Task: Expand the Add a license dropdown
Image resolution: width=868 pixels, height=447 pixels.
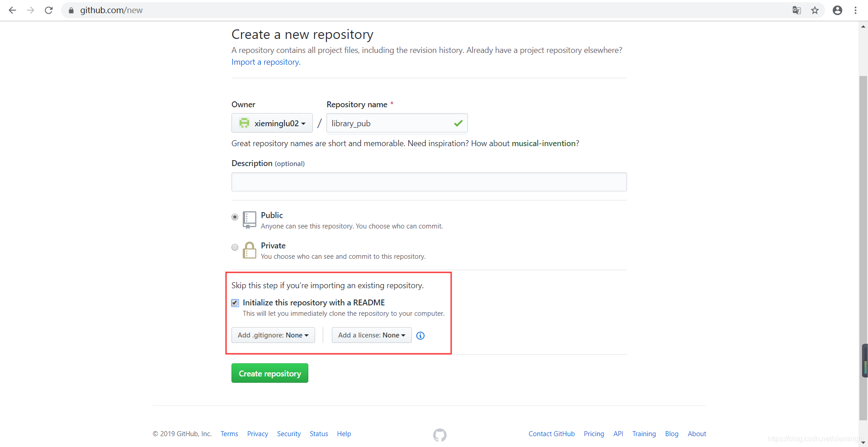Action: 372,335
